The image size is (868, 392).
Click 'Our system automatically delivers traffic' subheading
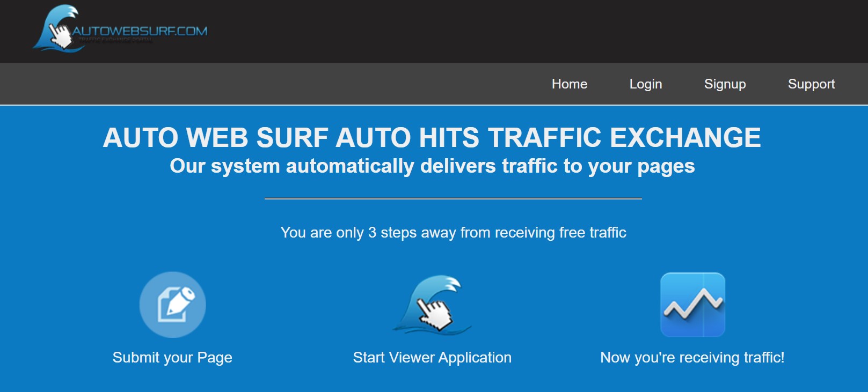point(432,166)
